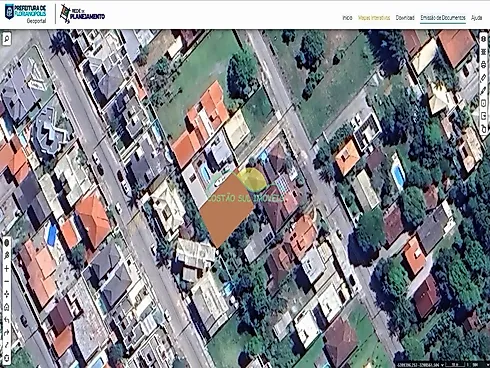Open Emissão de Documentos menu item

coord(443,18)
